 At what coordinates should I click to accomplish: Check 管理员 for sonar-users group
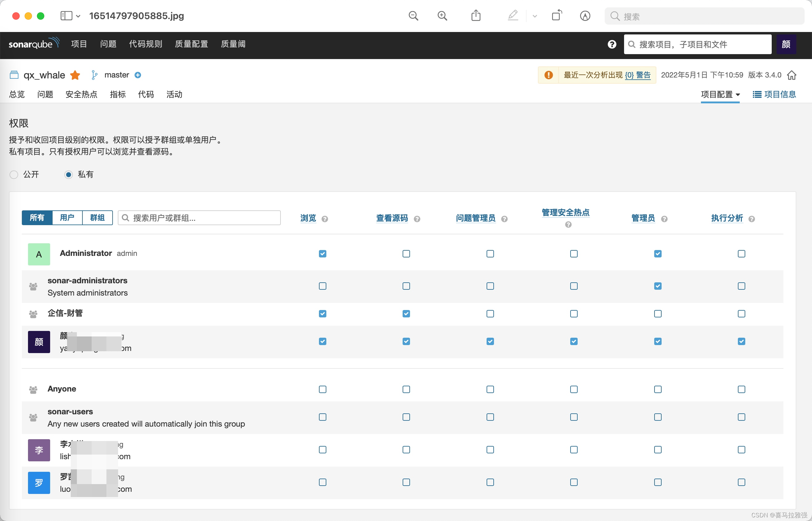pos(657,417)
